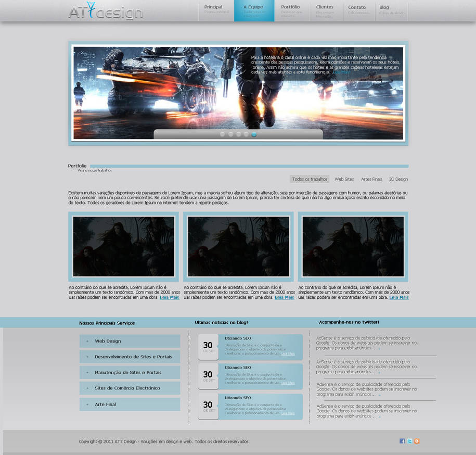Click Leia Mais under first portfolio item
This screenshot has width=476, height=455.
tap(170, 297)
